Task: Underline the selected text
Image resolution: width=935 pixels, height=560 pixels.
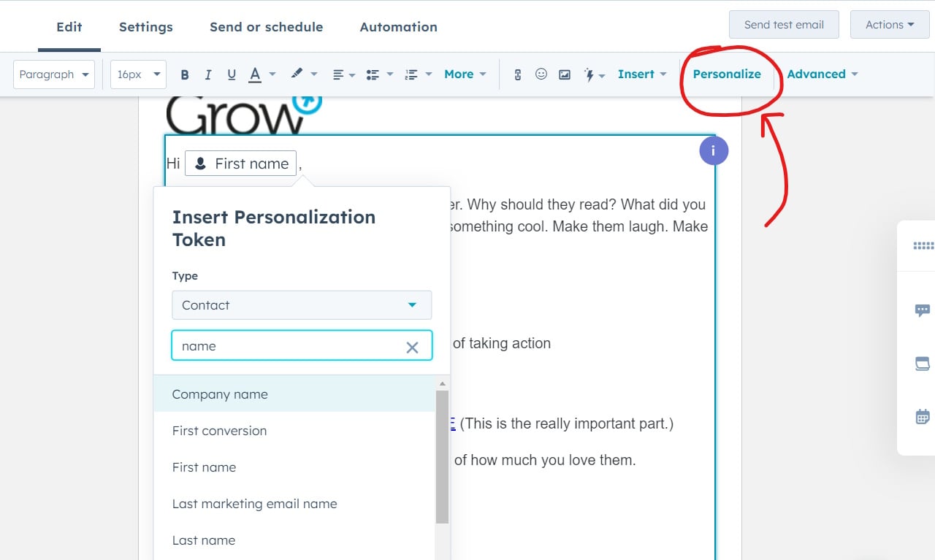Action: tap(232, 74)
